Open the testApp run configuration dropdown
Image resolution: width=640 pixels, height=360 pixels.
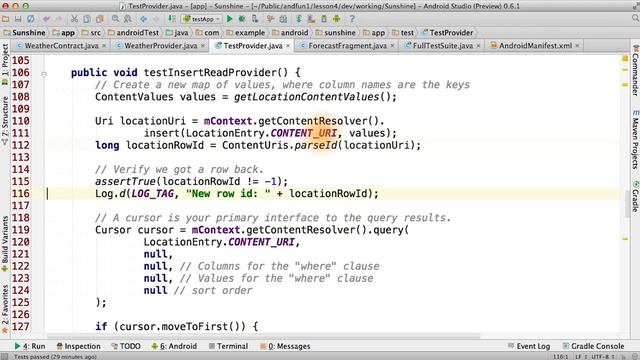tap(202, 19)
